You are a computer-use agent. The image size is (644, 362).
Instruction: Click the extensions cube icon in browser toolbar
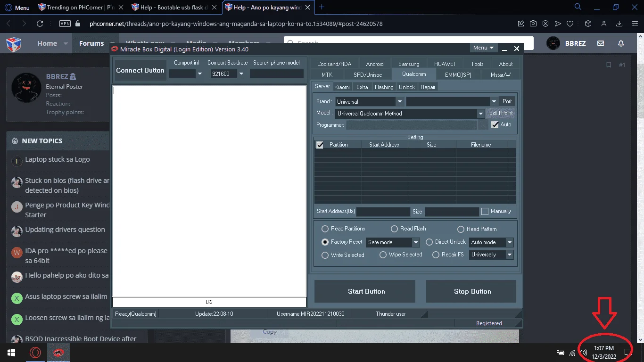588,24
